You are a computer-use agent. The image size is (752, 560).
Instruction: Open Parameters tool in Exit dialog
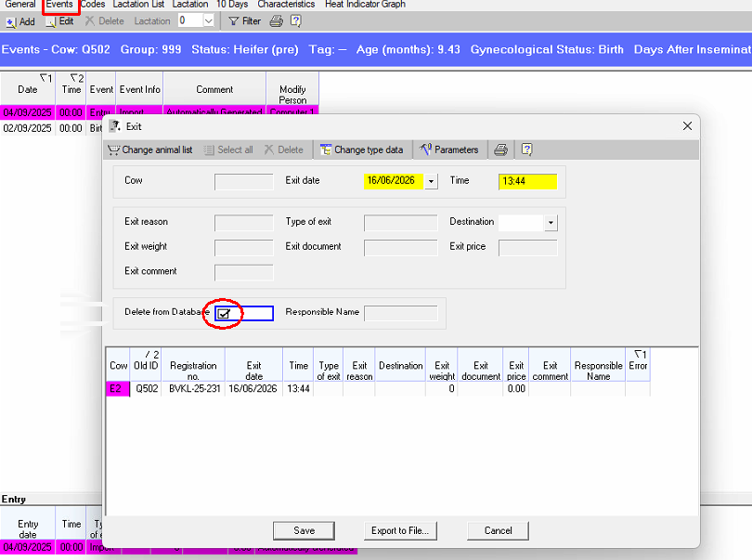(x=449, y=150)
